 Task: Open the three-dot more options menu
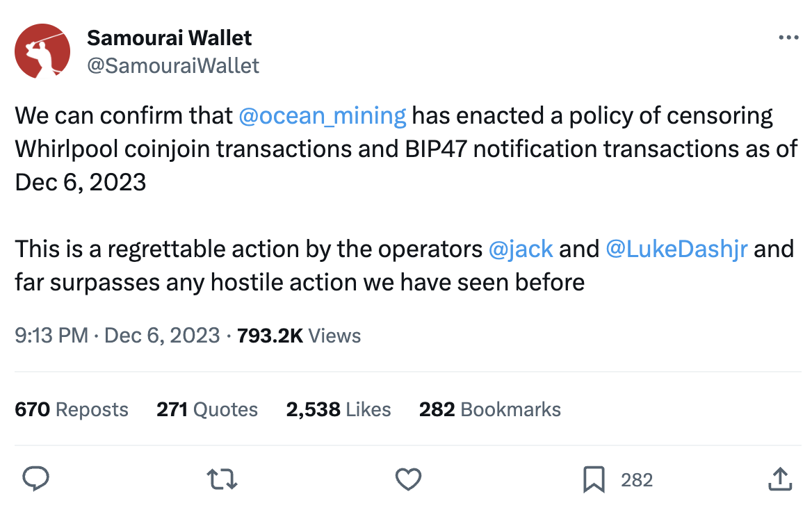[788, 38]
